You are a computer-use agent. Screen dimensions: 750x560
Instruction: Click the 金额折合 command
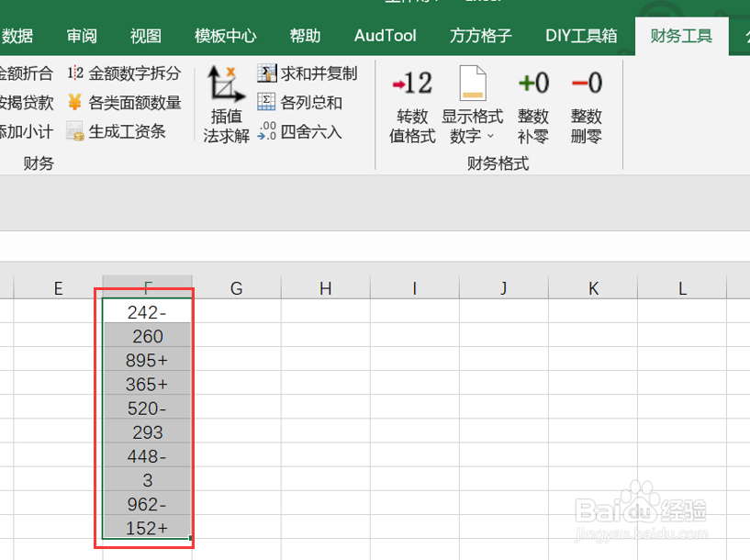[x=28, y=73]
